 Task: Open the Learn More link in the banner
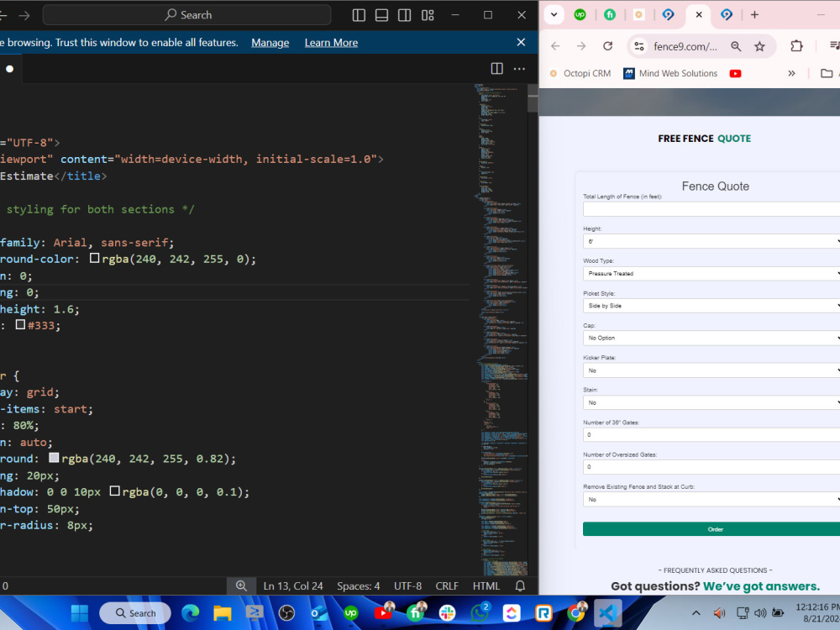[x=331, y=42]
